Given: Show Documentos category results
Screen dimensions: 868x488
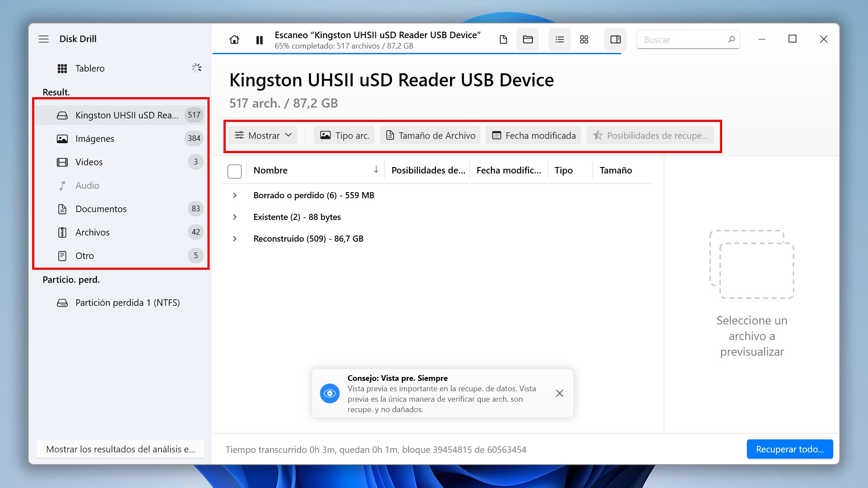Looking at the screenshot, I should (x=120, y=209).
